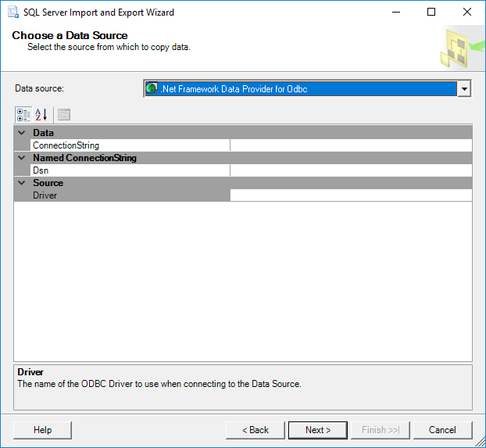The height and width of the screenshot is (448, 486).
Task: Close the wizard window
Action: [466, 13]
